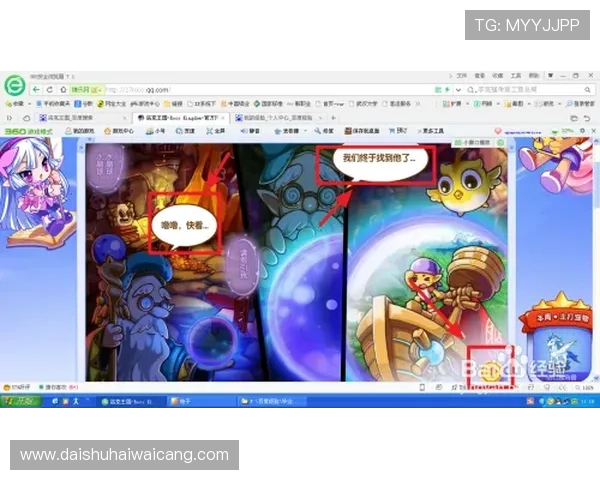Click the skin shirt icon in the title bar
600x480 pixels.
pos(550,76)
